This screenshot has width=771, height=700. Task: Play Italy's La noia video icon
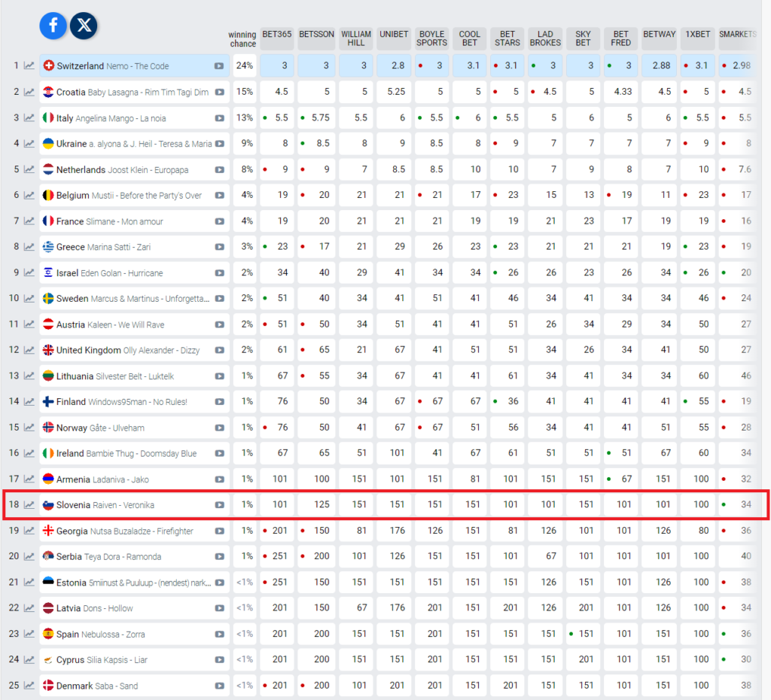(219, 118)
